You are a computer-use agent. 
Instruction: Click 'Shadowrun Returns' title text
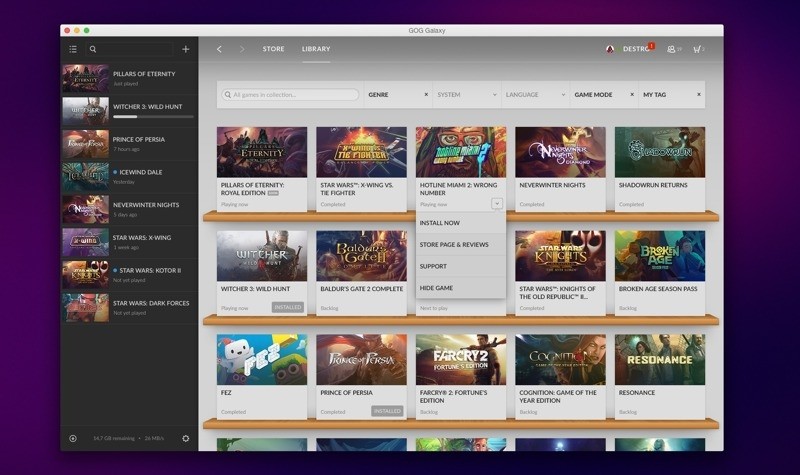653,185
